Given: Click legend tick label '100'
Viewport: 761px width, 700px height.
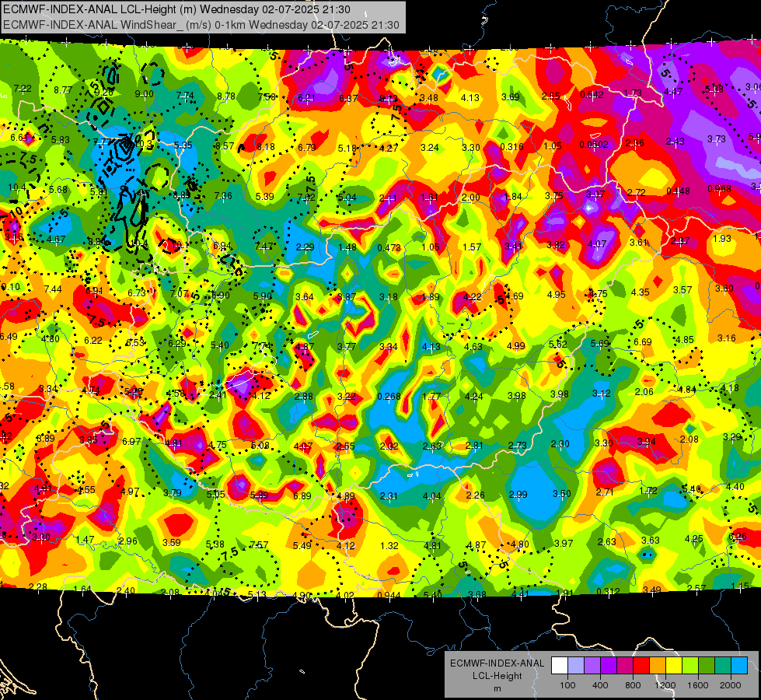Looking at the screenshot, I should [567, 685].
